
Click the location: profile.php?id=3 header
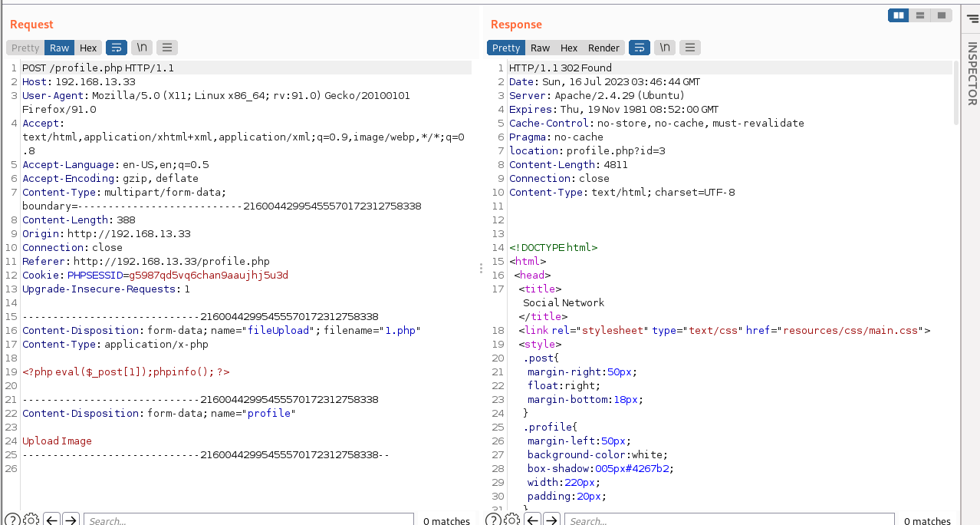[587, 150]
